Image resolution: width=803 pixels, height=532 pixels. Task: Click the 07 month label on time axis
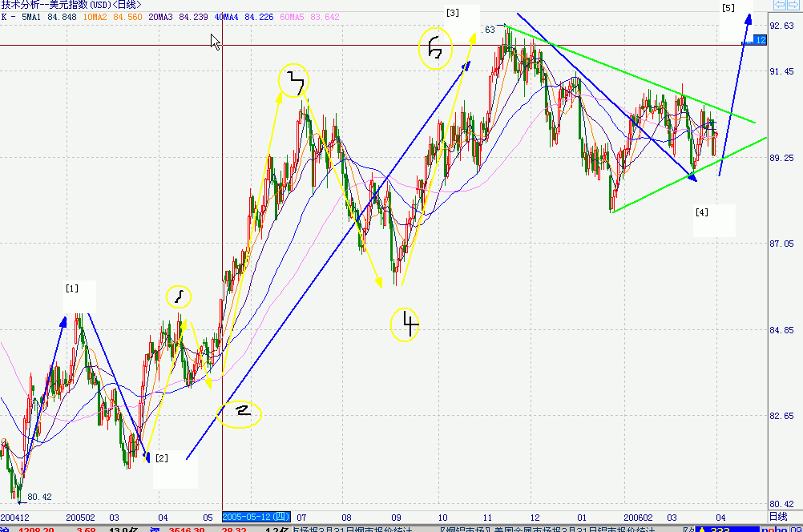coord(301,517)
